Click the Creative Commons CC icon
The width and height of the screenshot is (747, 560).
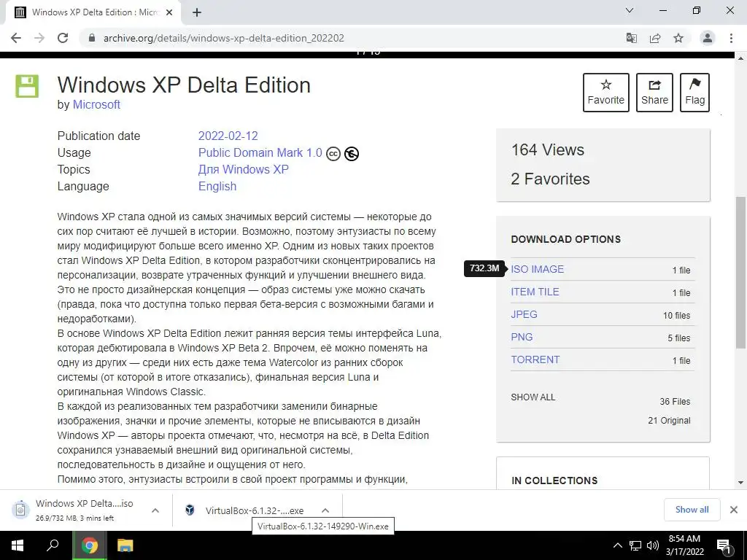tap(333, 154)
